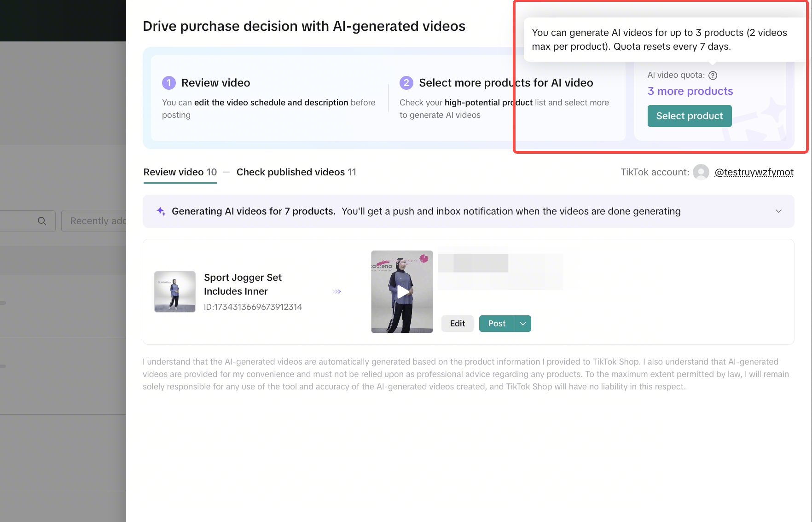The width and height of the screenshot is (812, 522).
Task: Click the AI video quota help icon
Action: (713, 75)
